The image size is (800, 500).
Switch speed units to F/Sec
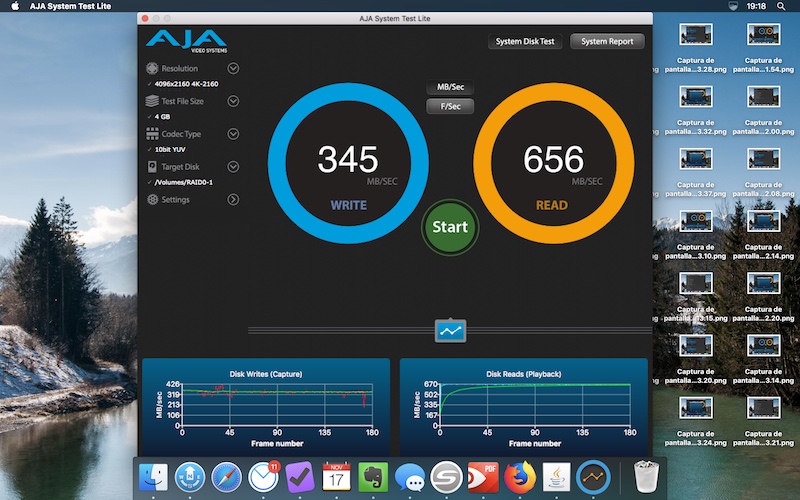pos(450,106)
